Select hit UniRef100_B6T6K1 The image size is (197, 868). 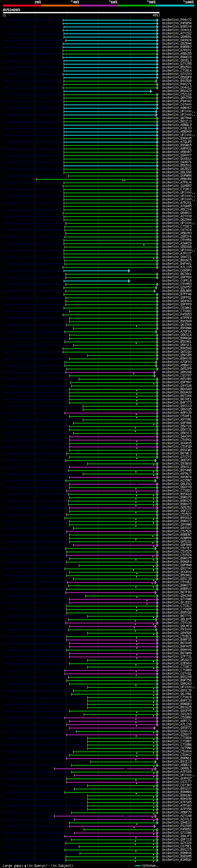point(176,274)
